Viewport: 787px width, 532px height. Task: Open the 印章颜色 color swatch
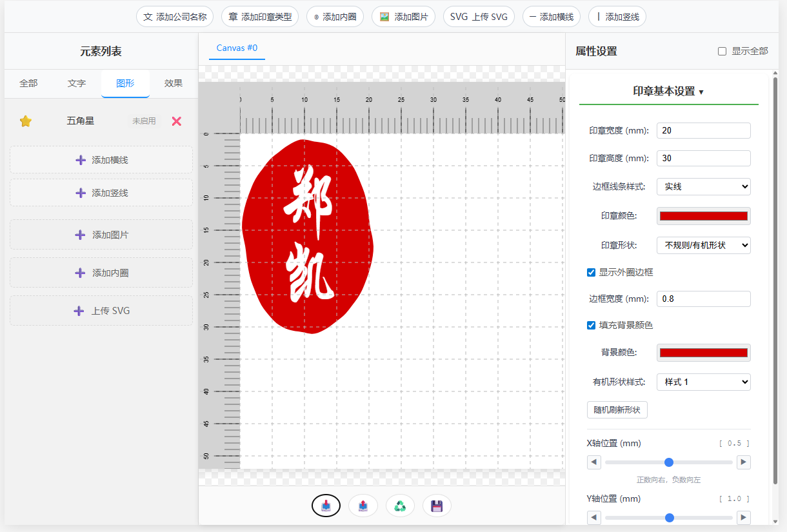pos(703,216)
